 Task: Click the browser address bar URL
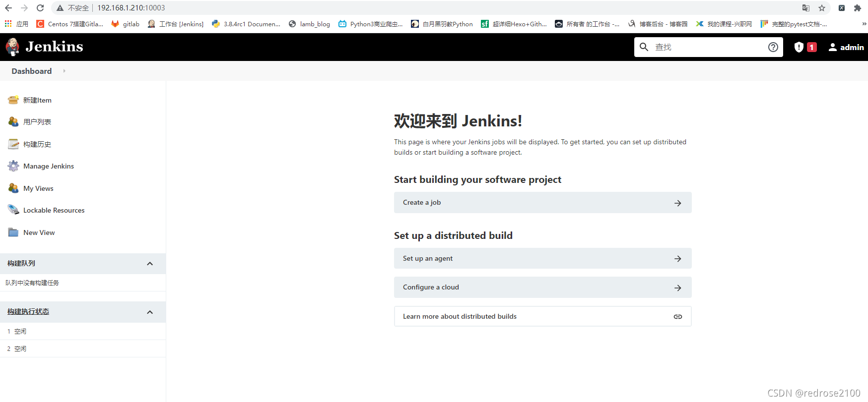pyautogui.click(x=131, y=8)
